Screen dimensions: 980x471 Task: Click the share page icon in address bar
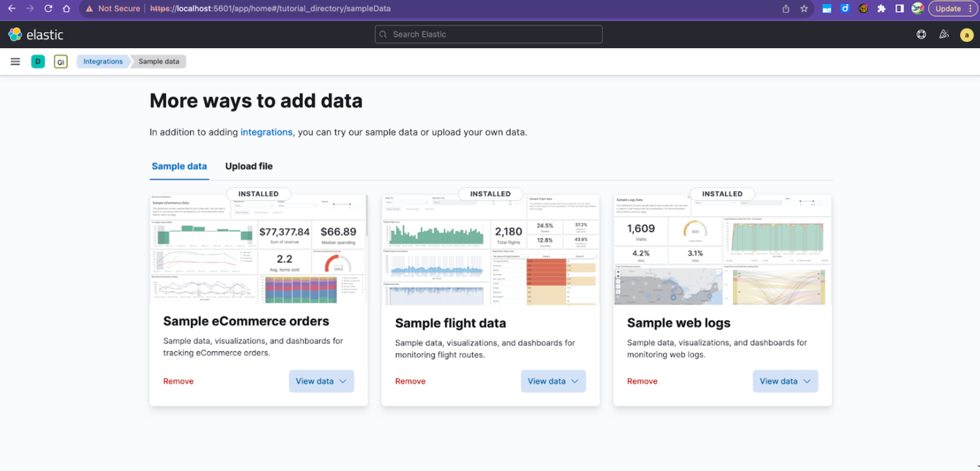coord(786,8)
